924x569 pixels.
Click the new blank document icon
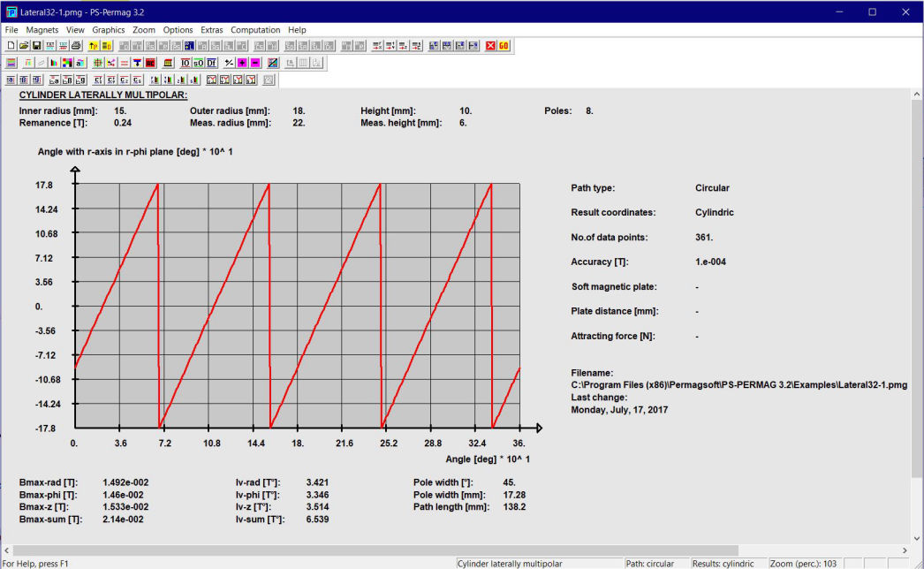click(11, 45)
